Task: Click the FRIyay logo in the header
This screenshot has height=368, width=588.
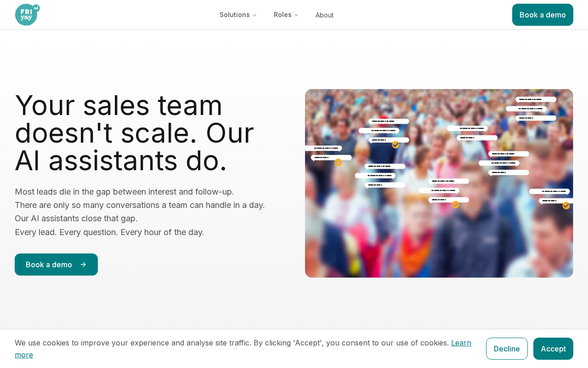Action: 27,15
